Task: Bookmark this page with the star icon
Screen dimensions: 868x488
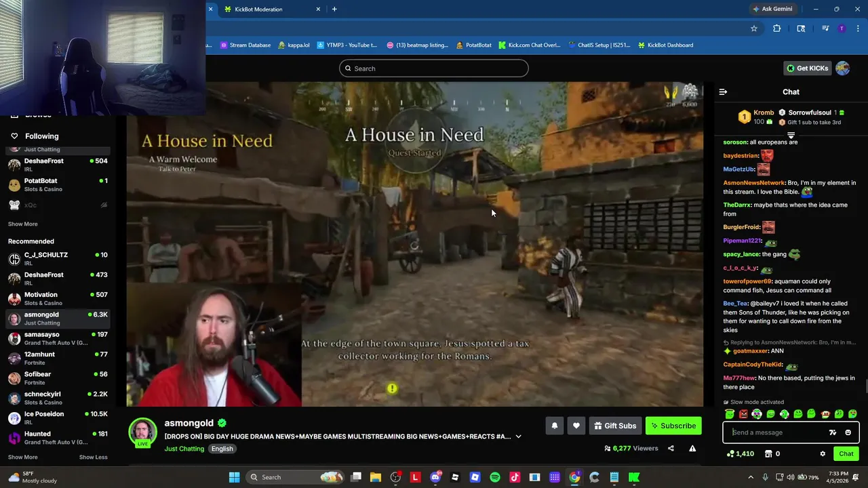Action: 753,28
